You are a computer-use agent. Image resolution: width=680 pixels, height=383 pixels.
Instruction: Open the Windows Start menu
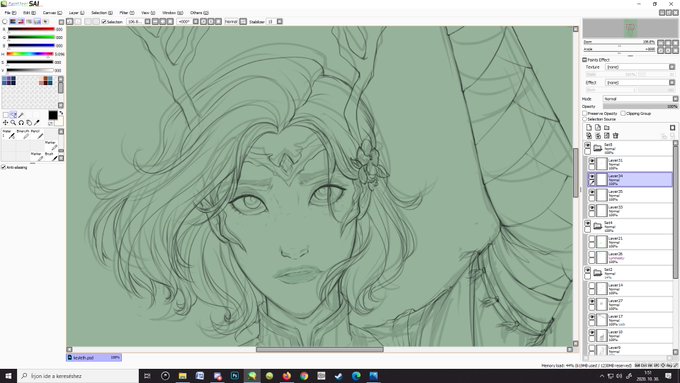coord(8,376)
